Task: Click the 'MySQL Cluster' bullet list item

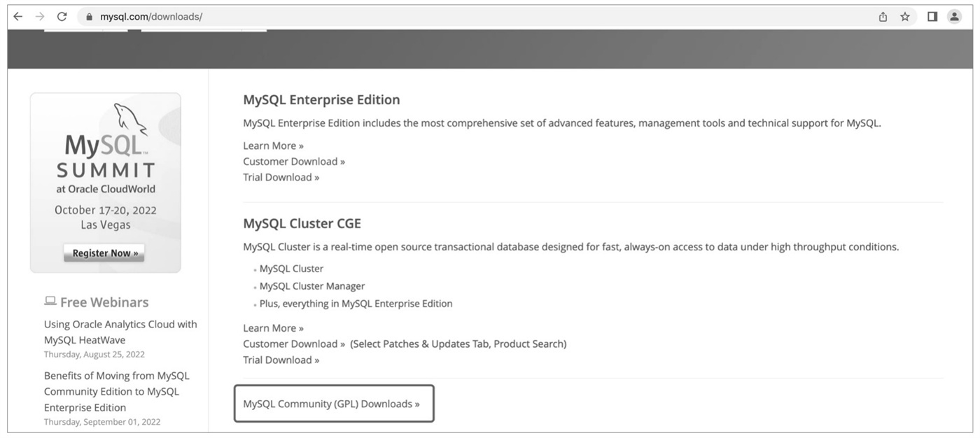Action: pyautogui.click(x=291, y=269)
